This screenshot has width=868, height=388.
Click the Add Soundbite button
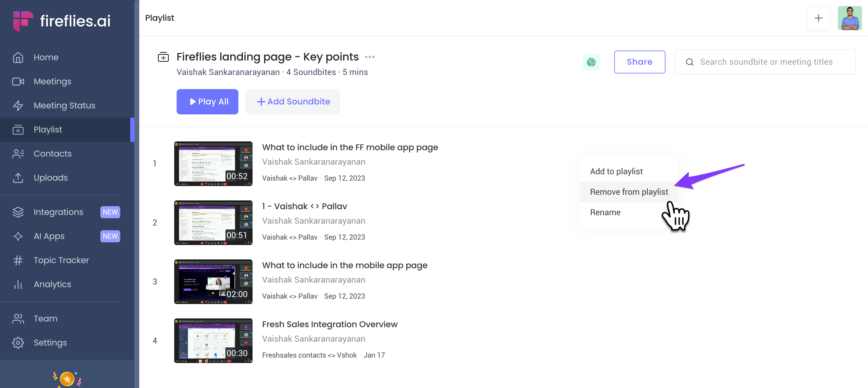tap(292, 102)
